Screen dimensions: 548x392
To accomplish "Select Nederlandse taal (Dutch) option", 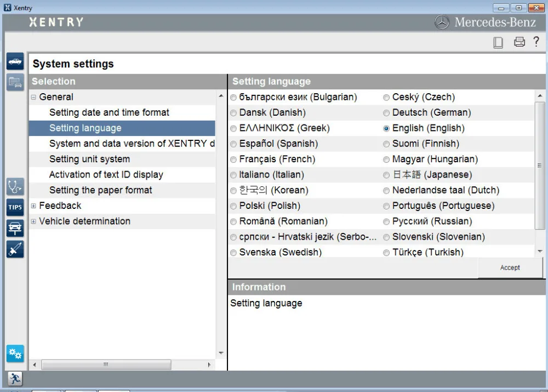I will [386, 191].
